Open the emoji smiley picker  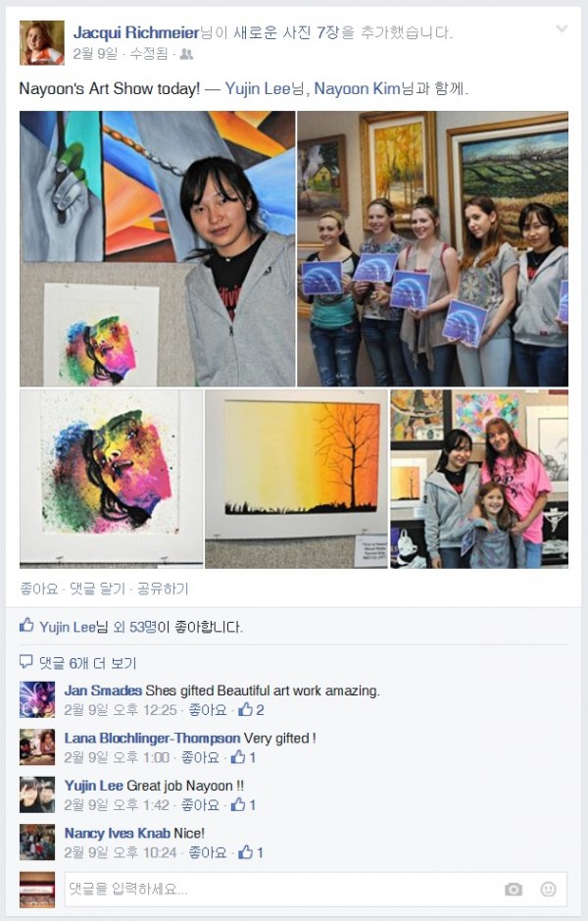tap(548, 889)
